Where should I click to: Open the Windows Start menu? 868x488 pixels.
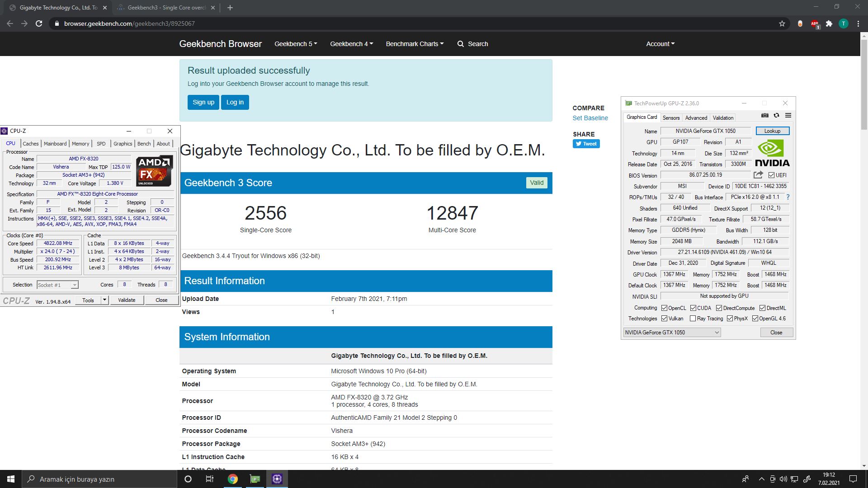(11, 479)
